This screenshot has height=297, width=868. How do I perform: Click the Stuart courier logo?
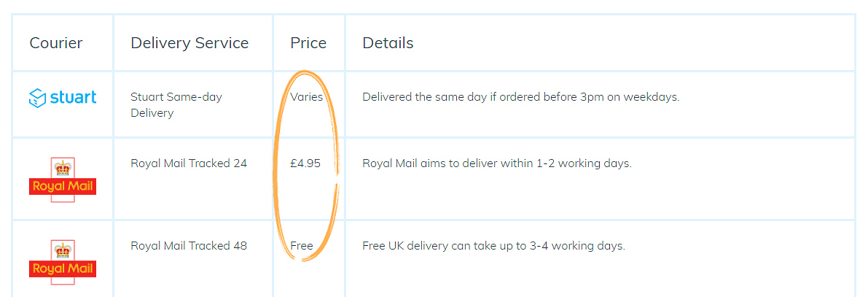(x=63, y=98)
